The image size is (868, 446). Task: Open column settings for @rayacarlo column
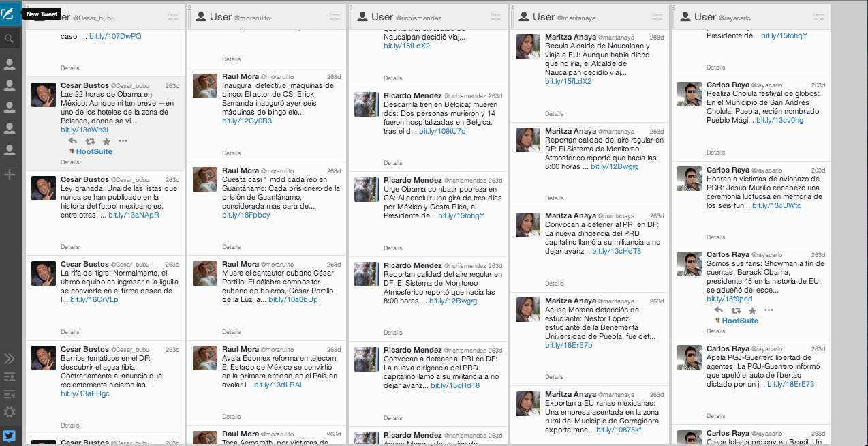click(x=819, y=17)
